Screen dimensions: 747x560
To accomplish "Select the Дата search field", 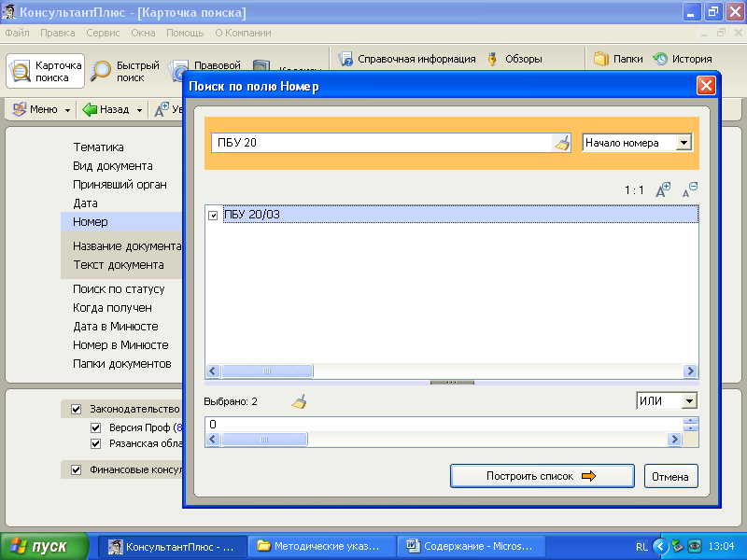I will click(85, 203).
